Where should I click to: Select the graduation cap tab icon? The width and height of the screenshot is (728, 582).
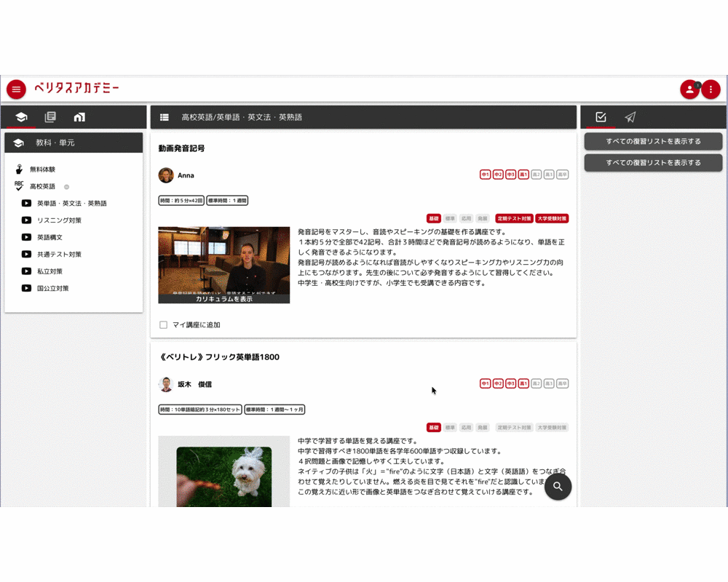coord(21,117)
